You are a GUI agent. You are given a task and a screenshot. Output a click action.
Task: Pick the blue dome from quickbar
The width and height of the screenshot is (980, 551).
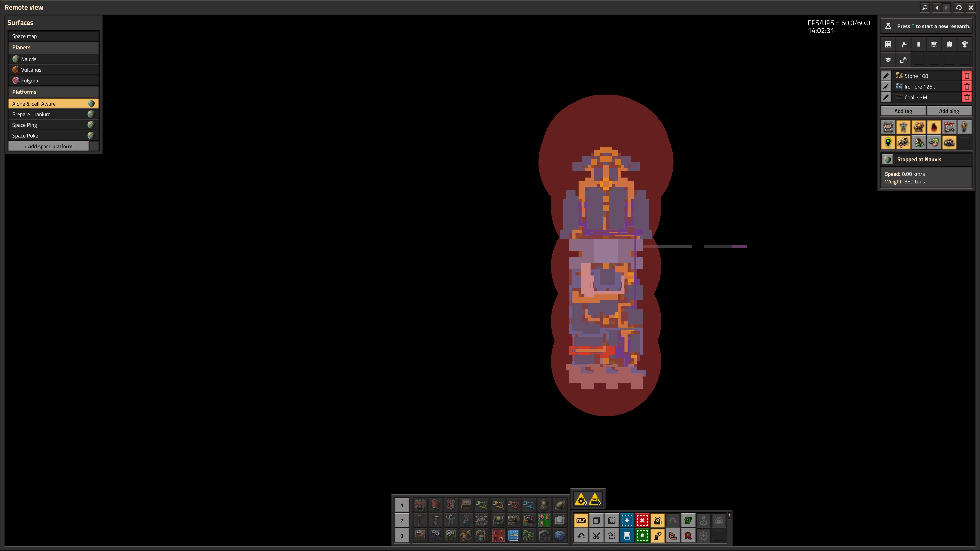point(560,536)
